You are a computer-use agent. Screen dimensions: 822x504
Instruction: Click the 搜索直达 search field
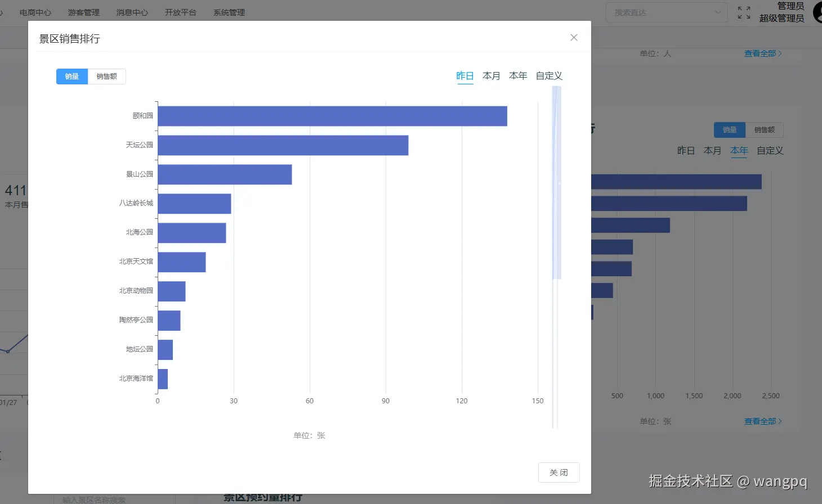[x=667, y=12]
